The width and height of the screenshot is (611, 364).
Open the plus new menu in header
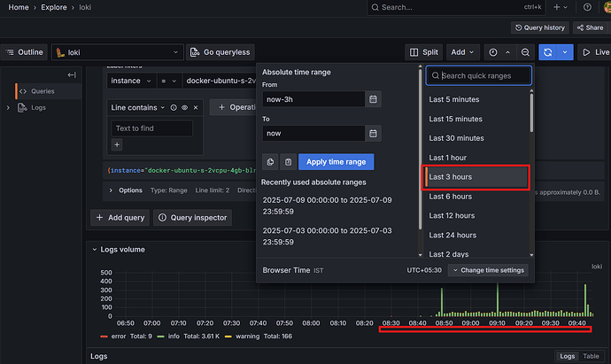(561, 7)
